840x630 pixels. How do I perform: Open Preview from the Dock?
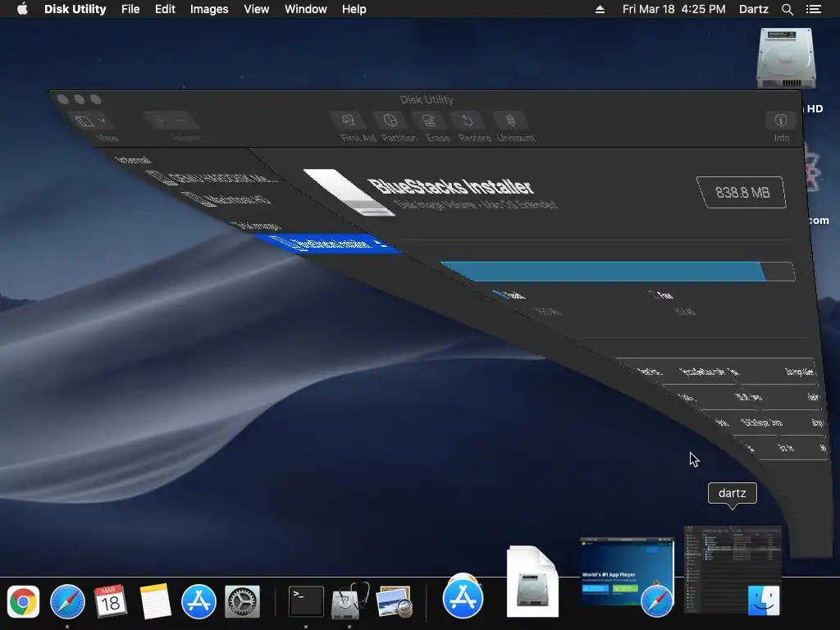point(395,601)
